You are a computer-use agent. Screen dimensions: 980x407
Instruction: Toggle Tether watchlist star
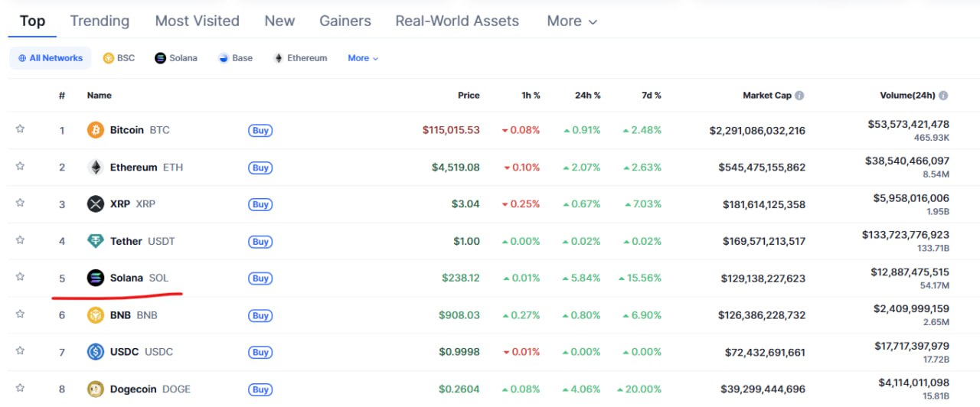(20, 240)
